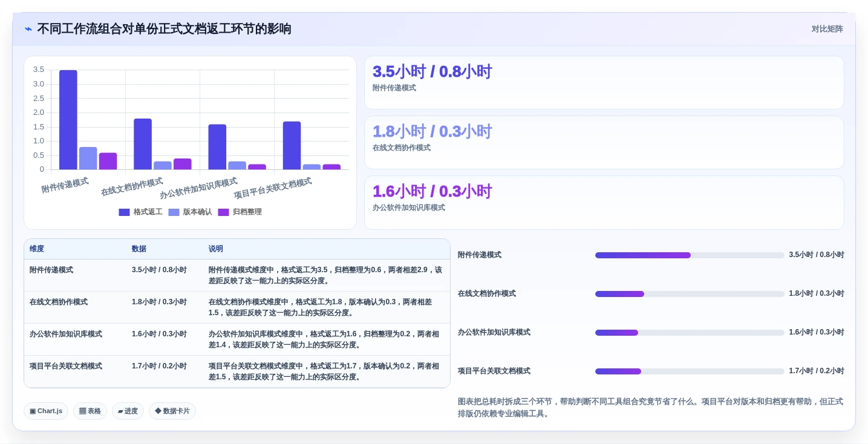Click the 格式返工 bar for 项目平台关联文档模式 in chart
Image resolution: width=868 pixels, height=444 pixels.
292,146
